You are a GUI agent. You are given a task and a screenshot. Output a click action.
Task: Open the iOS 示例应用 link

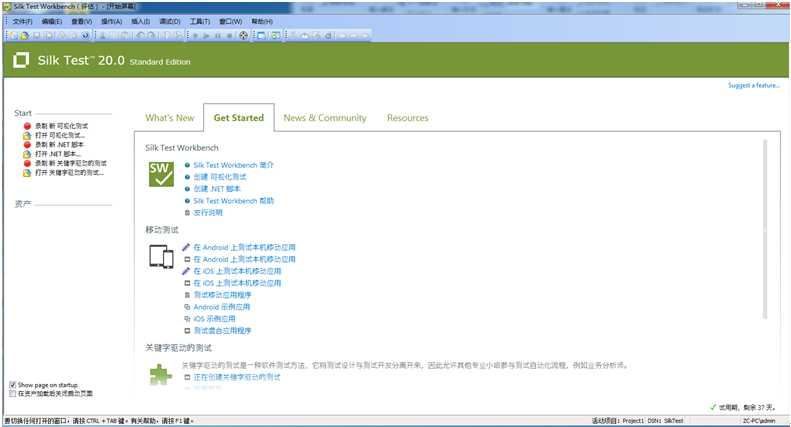214,319
